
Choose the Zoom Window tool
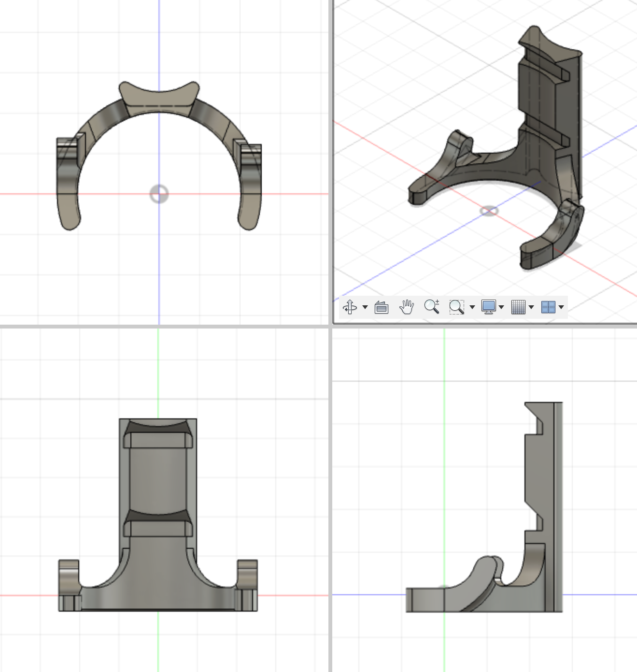click(456, 307)
